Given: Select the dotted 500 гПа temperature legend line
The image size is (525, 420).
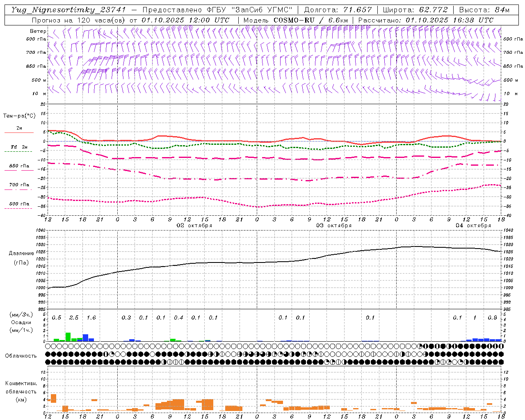Looking at the screenshot, I should [x=18, y=209].
